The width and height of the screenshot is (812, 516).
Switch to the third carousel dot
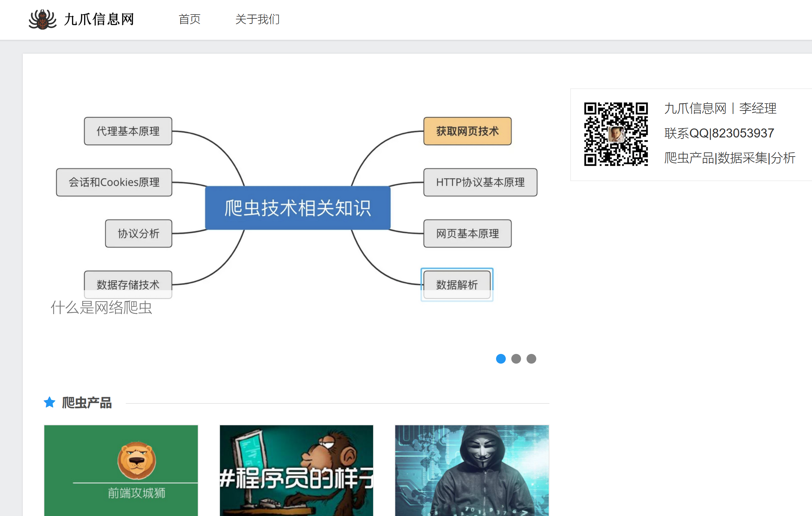tap(531, 359)
